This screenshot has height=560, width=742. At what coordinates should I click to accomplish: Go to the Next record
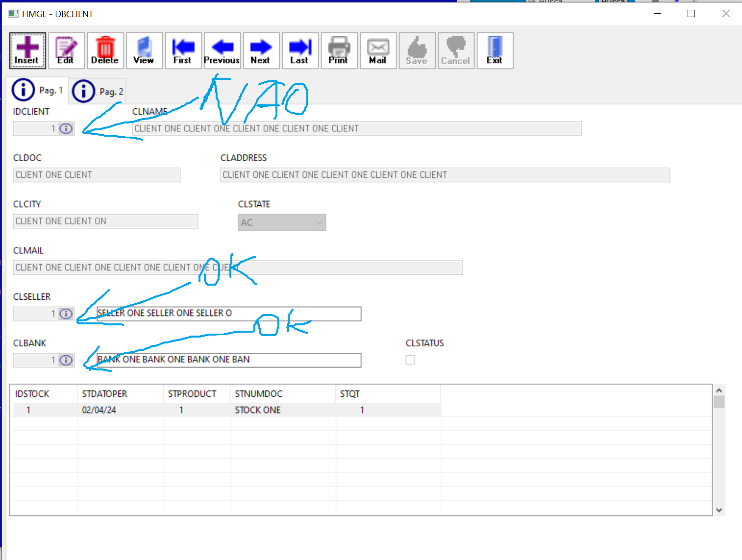pos(261,51)
